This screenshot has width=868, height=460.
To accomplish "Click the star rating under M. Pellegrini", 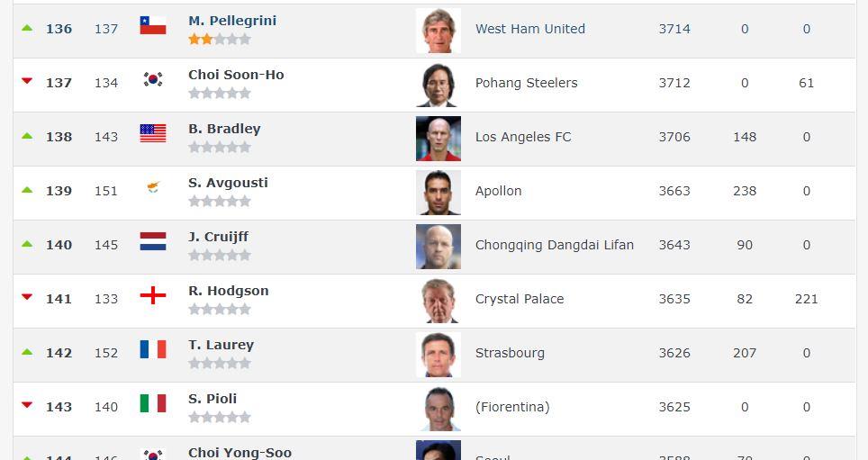I will tap(219, 40).
